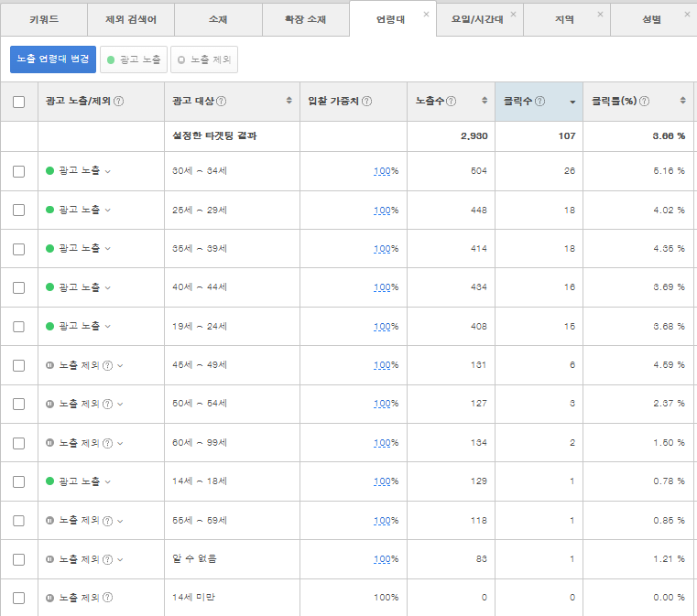Click the 노출 연령대 변경 button
The height and width of the screenshot is (616, 697).
(53, 59)
